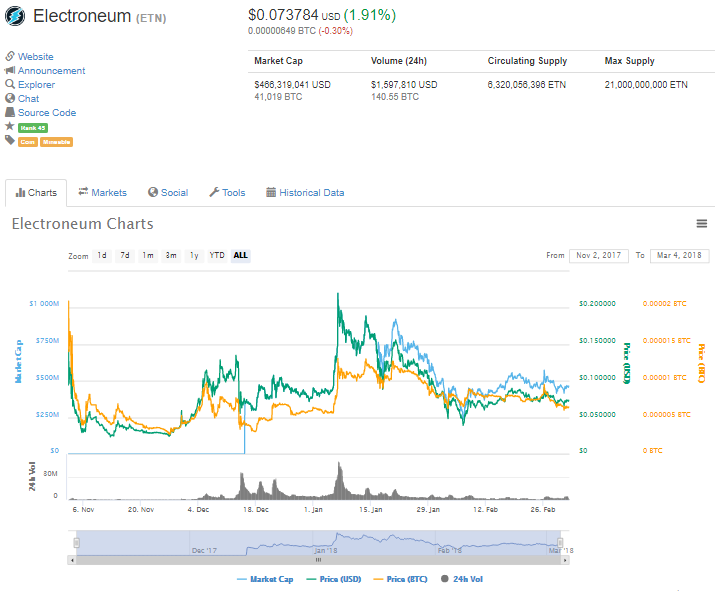Click the Max Supply column header
This screenshot has height=591, width=720.
tap(629, 61)
